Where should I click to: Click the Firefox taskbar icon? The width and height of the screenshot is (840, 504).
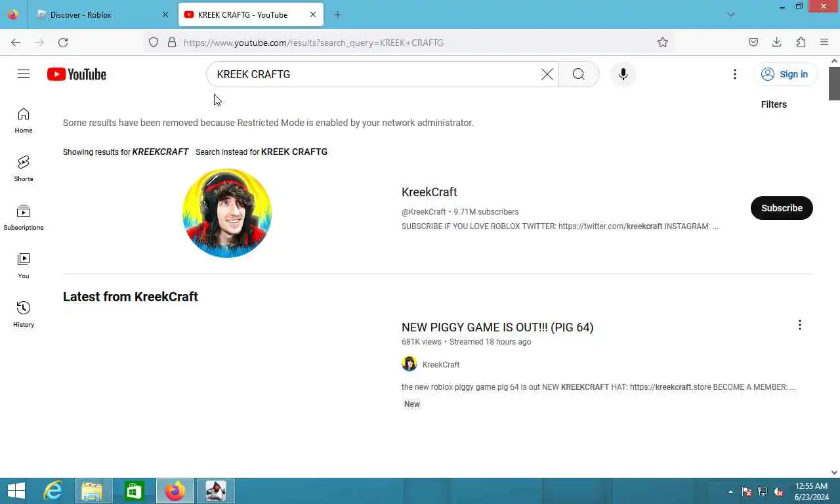(x=175, y=491)
